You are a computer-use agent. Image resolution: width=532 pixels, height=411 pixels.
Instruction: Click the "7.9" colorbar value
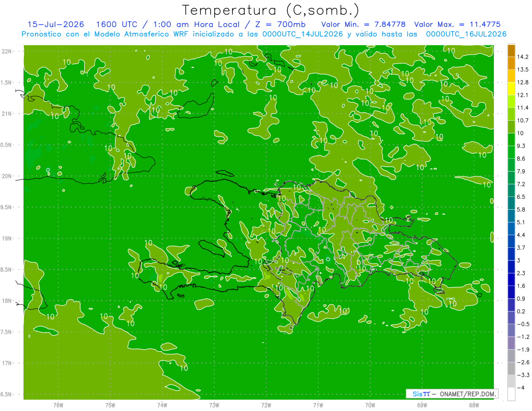point(521,171)
